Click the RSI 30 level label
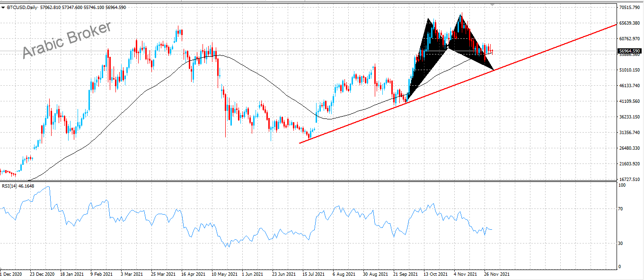Image resolution: width=644 pixels, height=280 pixels. click(623, 244)
